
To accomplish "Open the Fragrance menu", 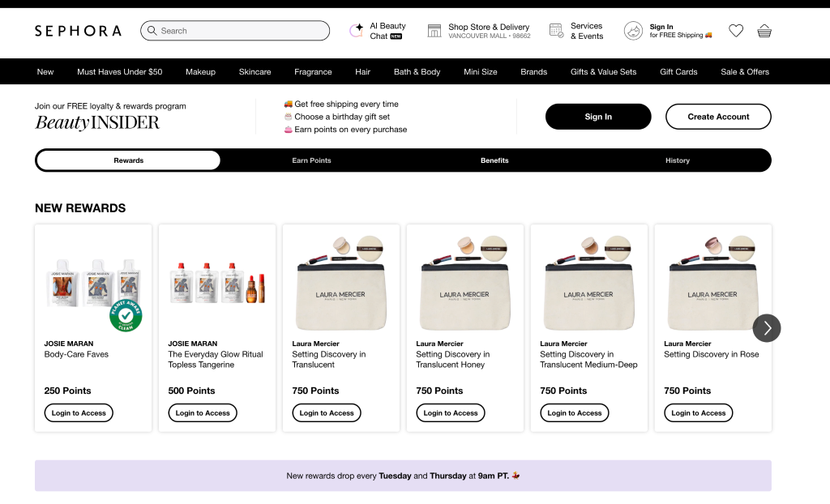I will pyautogui.click(x=313, y=71).
